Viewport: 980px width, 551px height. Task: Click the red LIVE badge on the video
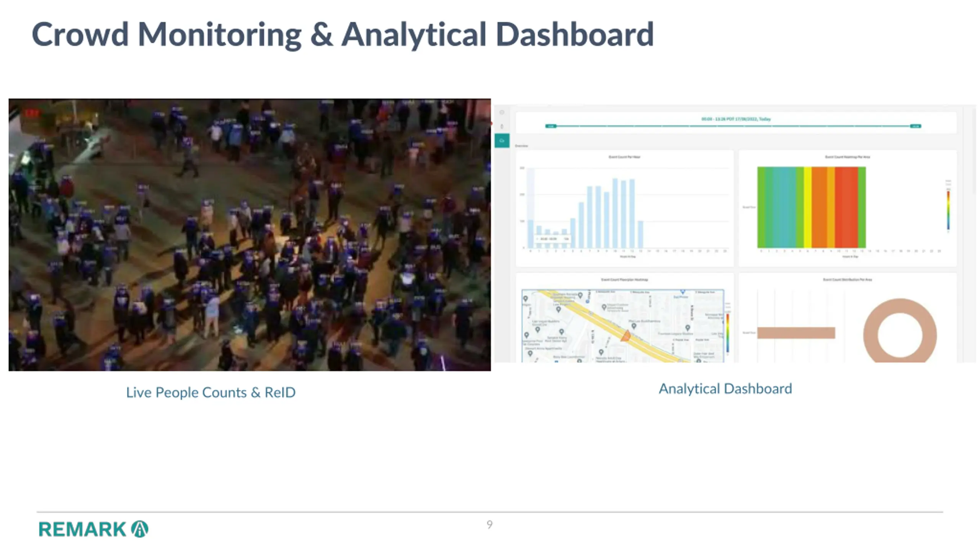tap(32, 113)
